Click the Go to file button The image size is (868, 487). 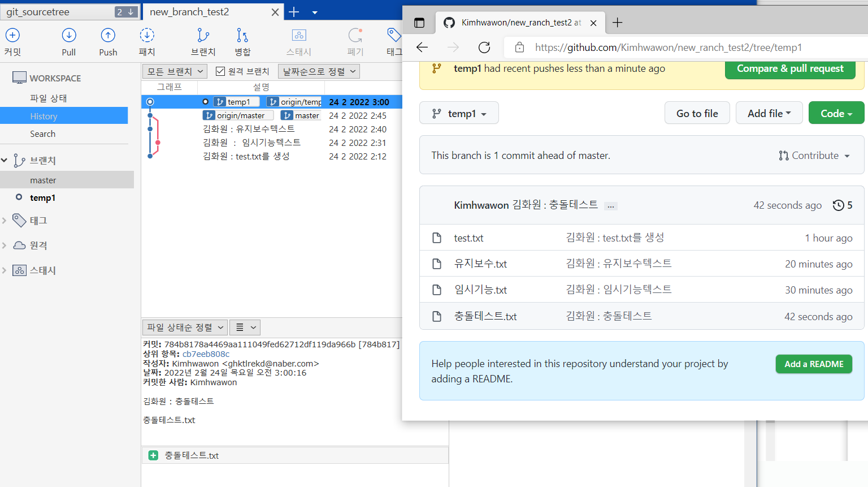tap(697, 114)
